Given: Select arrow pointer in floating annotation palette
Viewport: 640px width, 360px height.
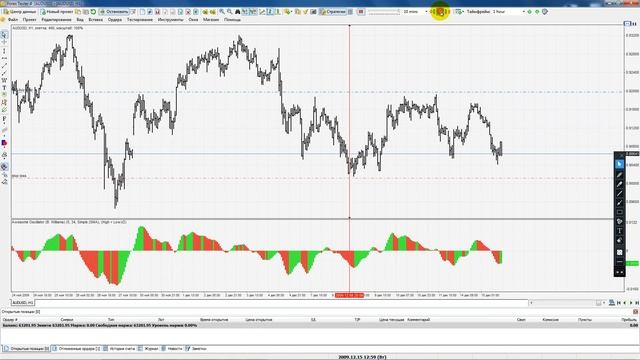Looking at the screenshot, I should click(x=619, y=164).
